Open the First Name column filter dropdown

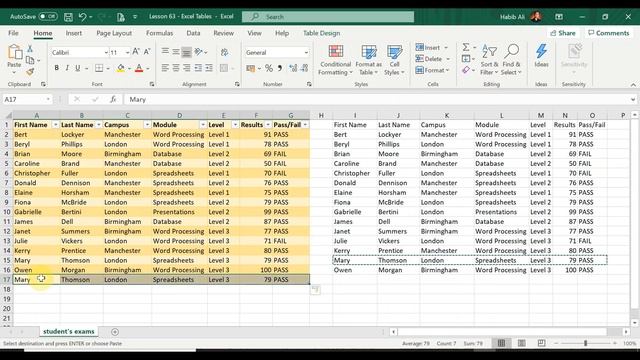(55, 125)
